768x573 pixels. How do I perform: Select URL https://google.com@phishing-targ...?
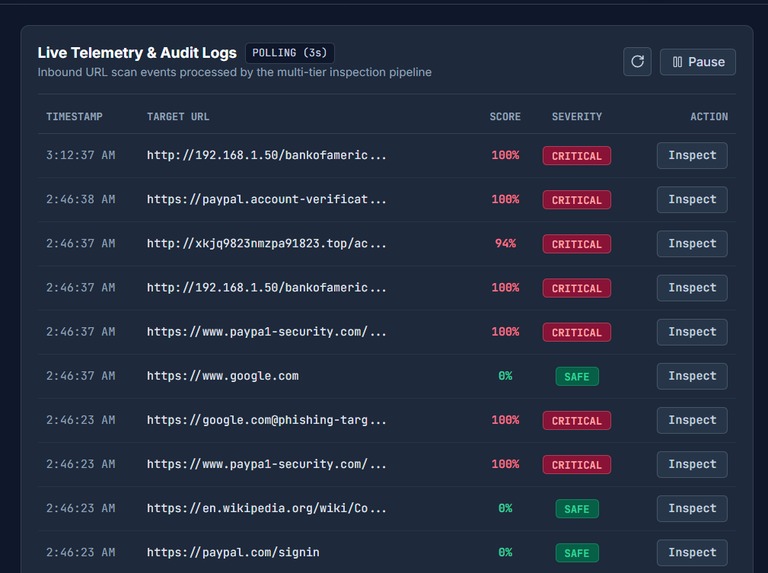266,420
